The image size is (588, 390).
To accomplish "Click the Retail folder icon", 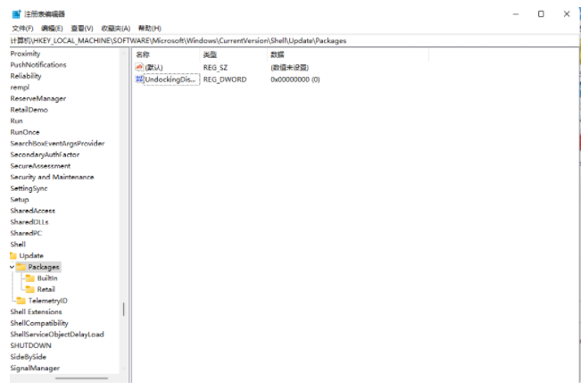I will [30, 289].
